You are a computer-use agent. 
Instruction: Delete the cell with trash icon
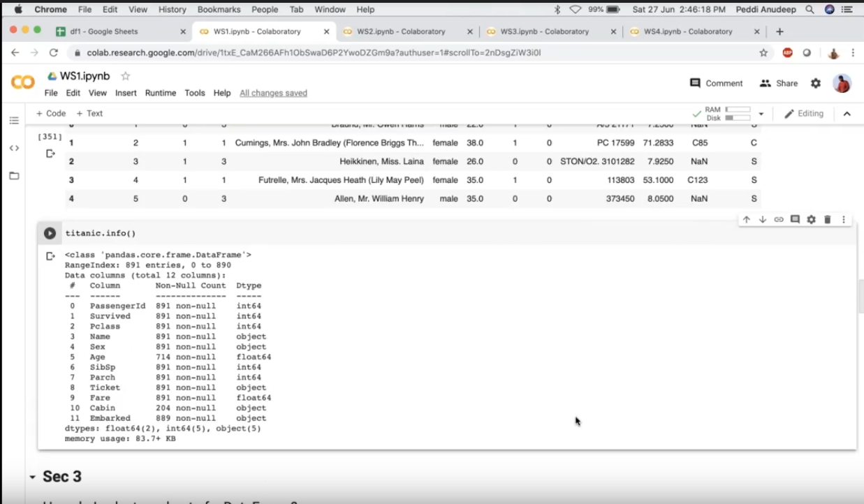click(x=828, y=219)
